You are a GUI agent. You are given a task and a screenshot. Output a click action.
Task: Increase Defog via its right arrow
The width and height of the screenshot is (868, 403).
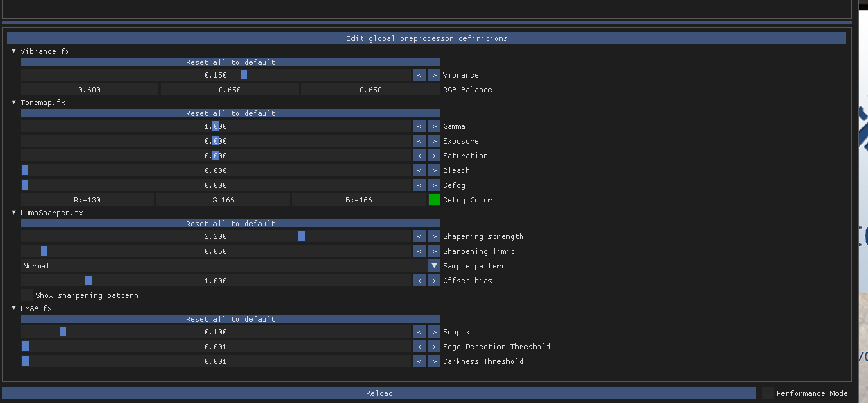pos(434,185)
